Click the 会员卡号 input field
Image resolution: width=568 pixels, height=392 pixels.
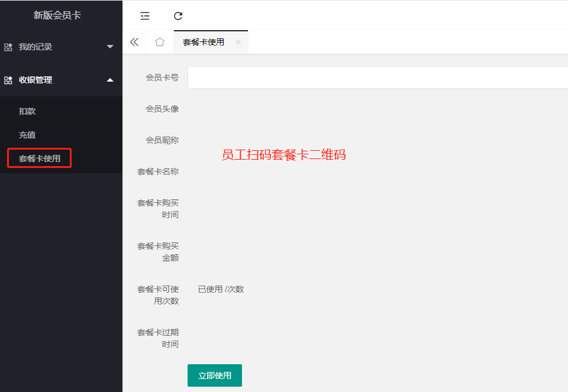[377, 77]
